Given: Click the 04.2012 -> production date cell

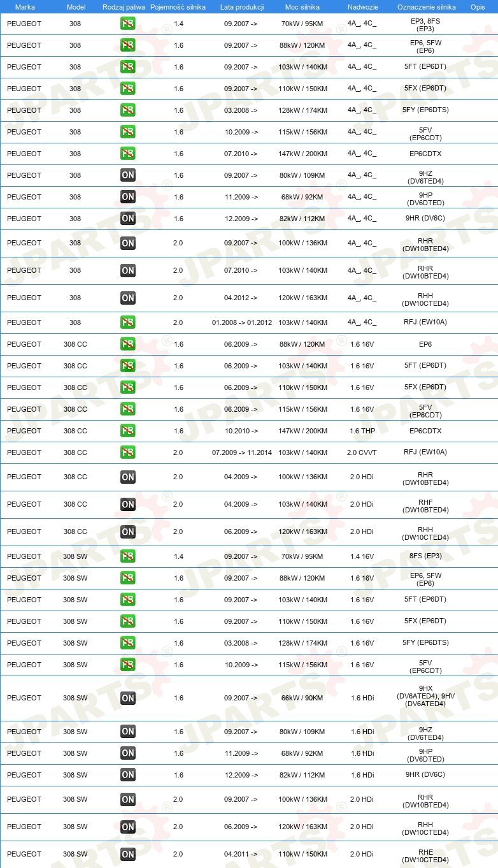Looking at the screenshot, I should pos(241,298).
